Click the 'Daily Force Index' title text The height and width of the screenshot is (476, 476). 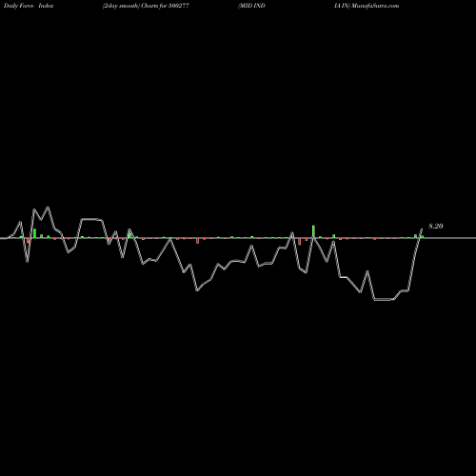click(x=29, y=6)
